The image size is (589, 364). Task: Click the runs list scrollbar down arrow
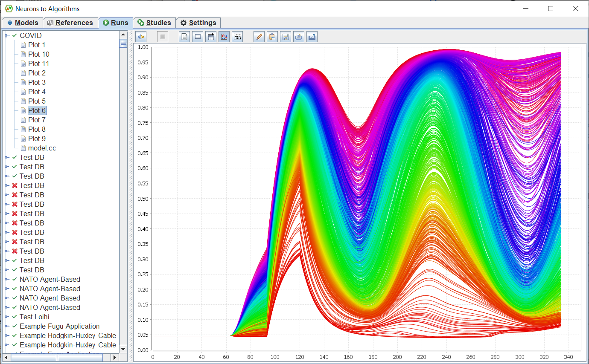[x=123, y=348]
